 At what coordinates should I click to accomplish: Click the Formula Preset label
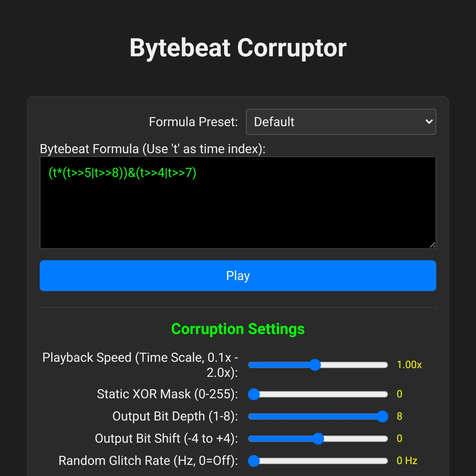click(x=193, y=122)
